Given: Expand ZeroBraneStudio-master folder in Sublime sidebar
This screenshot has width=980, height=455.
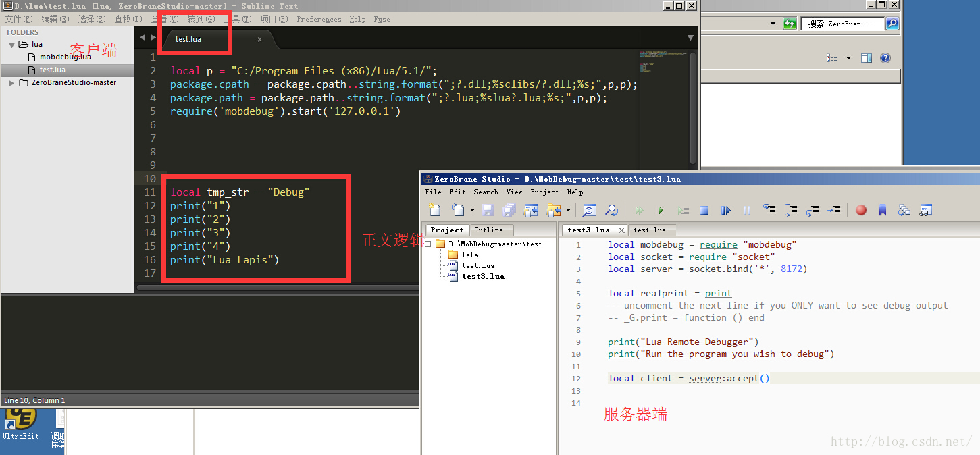Looking at the screenshot, I should 11,83.
